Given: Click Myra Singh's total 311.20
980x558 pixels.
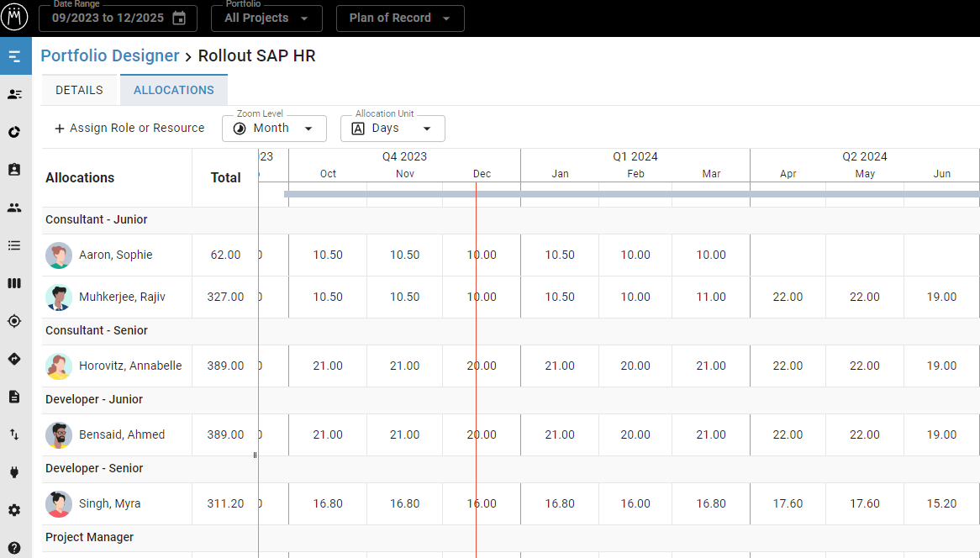Looking at the screenshot, I should [225, 503].
